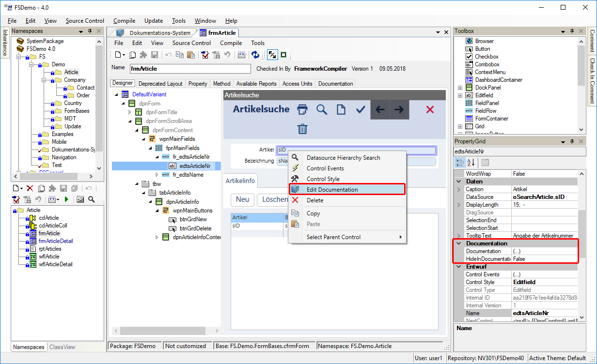Click the magnifier search icon beside Artikelsuche

[x=322, y=109]
